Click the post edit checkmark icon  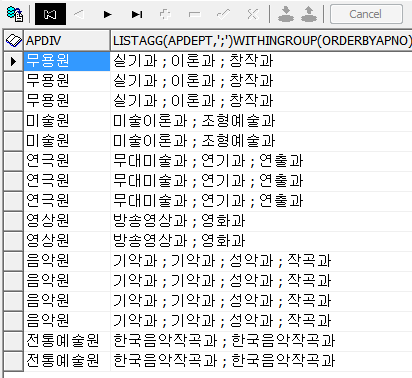tap(223, 14)
